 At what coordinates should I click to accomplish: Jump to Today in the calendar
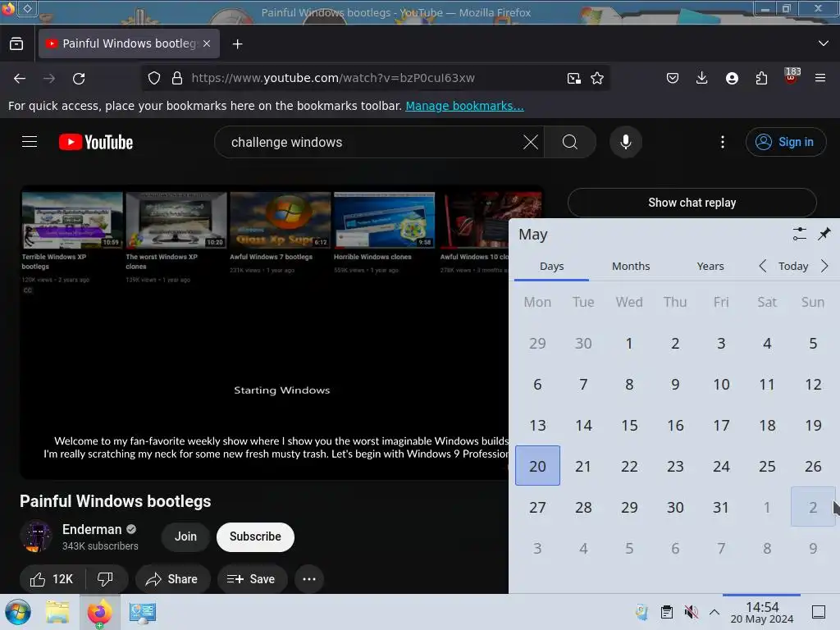tap(793, 267)
